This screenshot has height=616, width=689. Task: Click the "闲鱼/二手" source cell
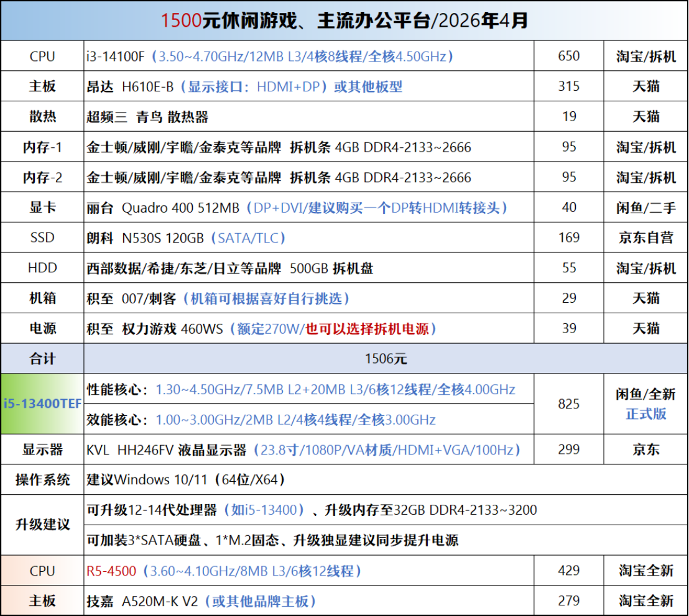click(646, 208)
